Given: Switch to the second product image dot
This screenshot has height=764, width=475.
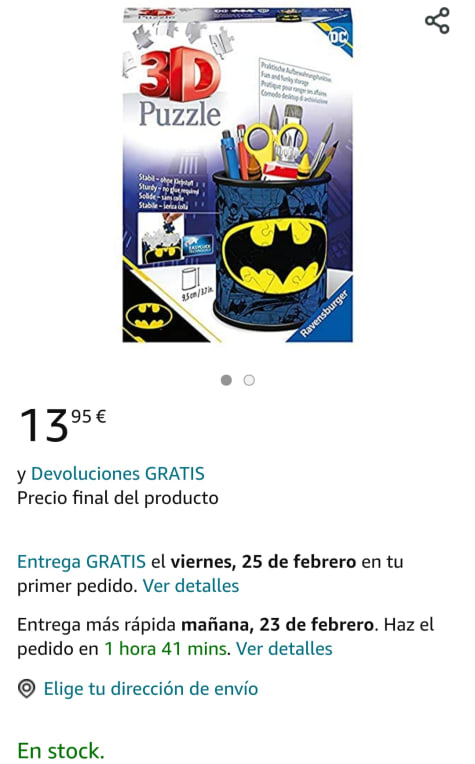Looking at the screenshot, I should (x=249, y=380).
